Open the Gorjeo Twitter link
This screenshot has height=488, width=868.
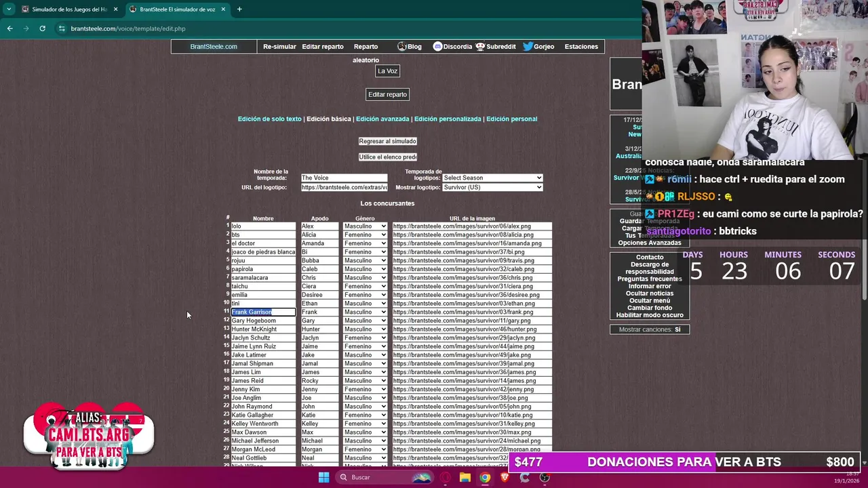pos(538,47)
